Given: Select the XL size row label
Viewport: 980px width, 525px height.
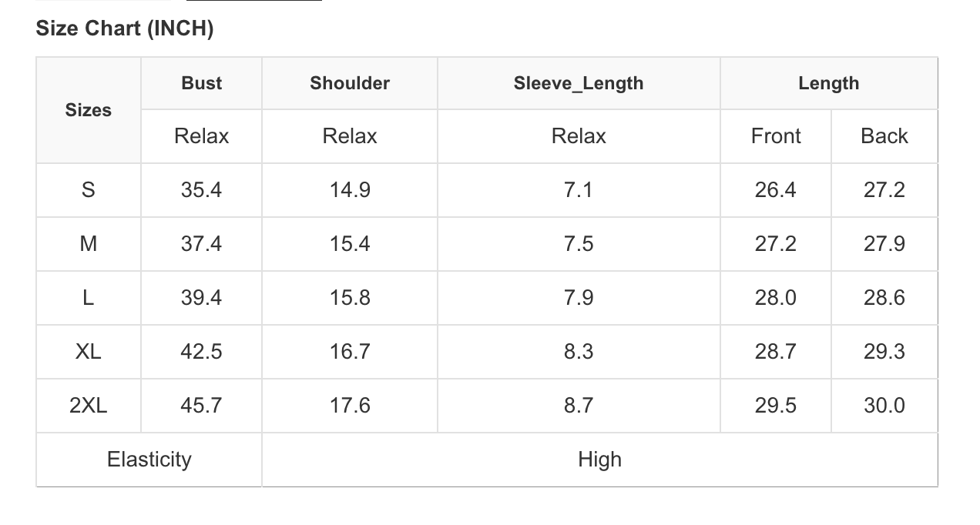Looking at the screenshot, I should tap(89, 352).
